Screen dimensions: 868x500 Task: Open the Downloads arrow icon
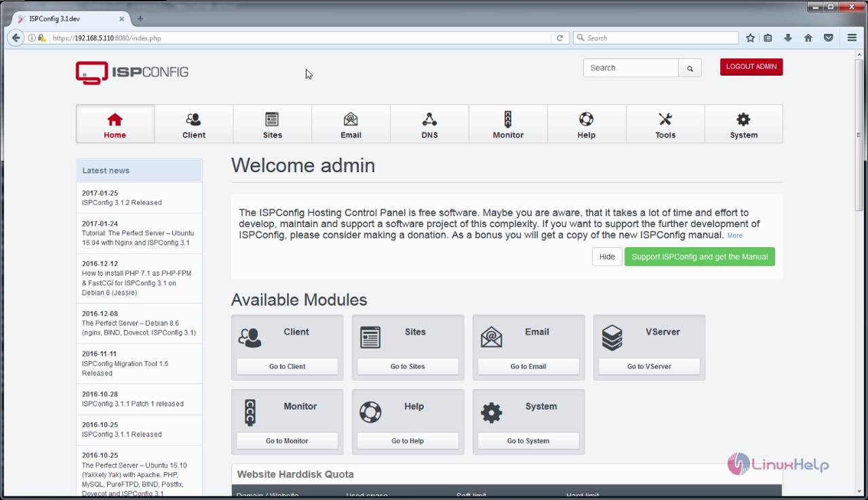coord(788,38)
